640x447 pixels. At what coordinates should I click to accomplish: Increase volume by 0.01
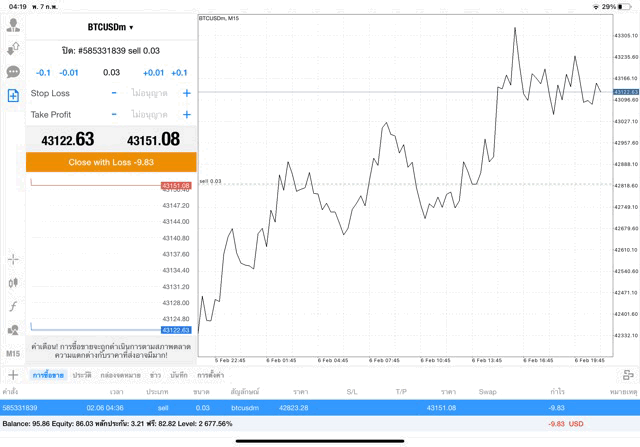[153, 73]
